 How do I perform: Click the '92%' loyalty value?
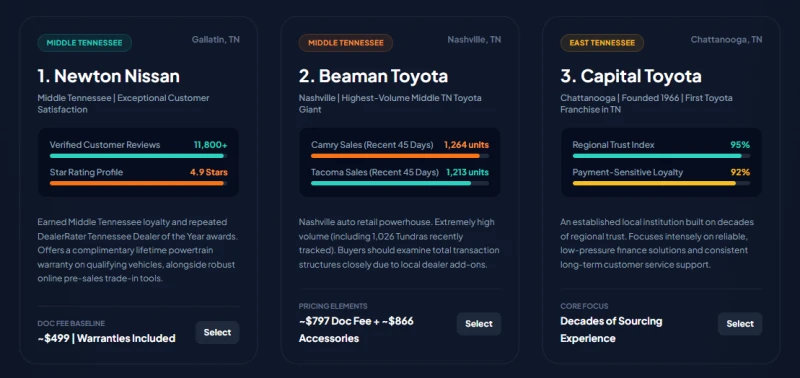click(x=740, y=172)
